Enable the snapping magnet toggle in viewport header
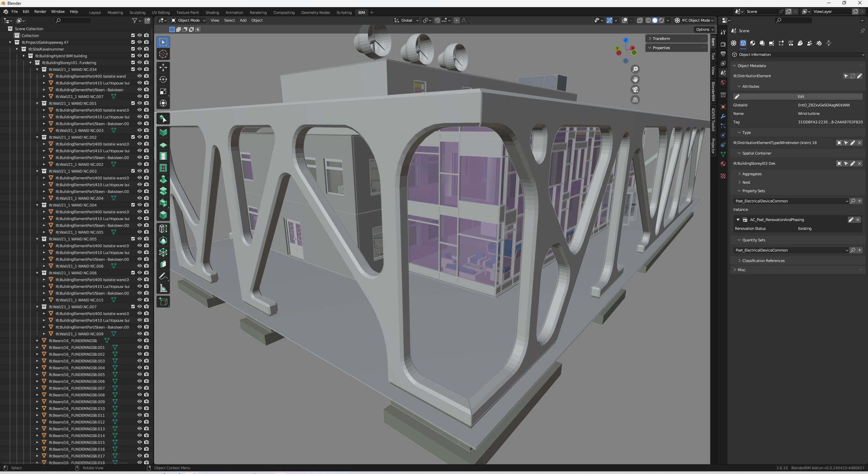Screen dimensions: 868x474 point(437,20)
